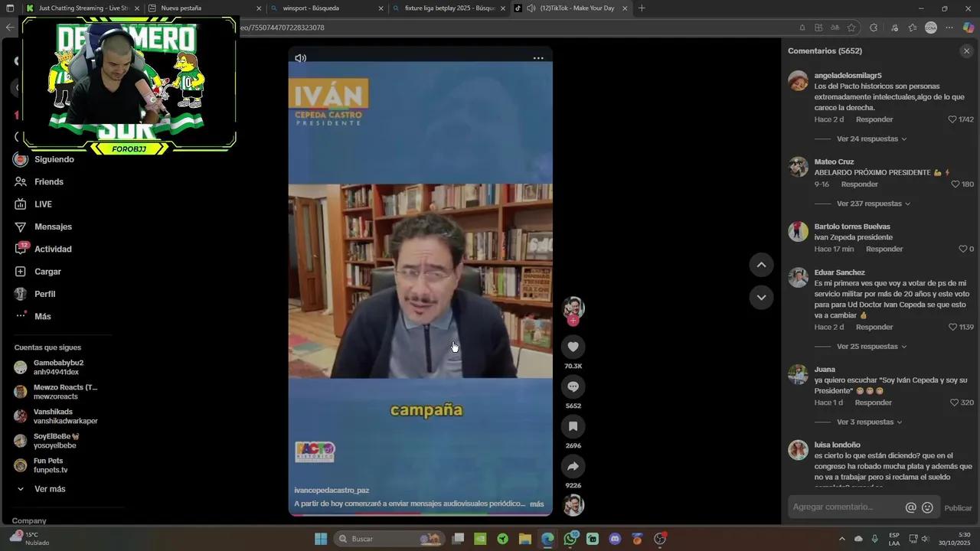Expand Ver 237 respuestas
Viewport: 980px width, 551px height.
point(874,204)
